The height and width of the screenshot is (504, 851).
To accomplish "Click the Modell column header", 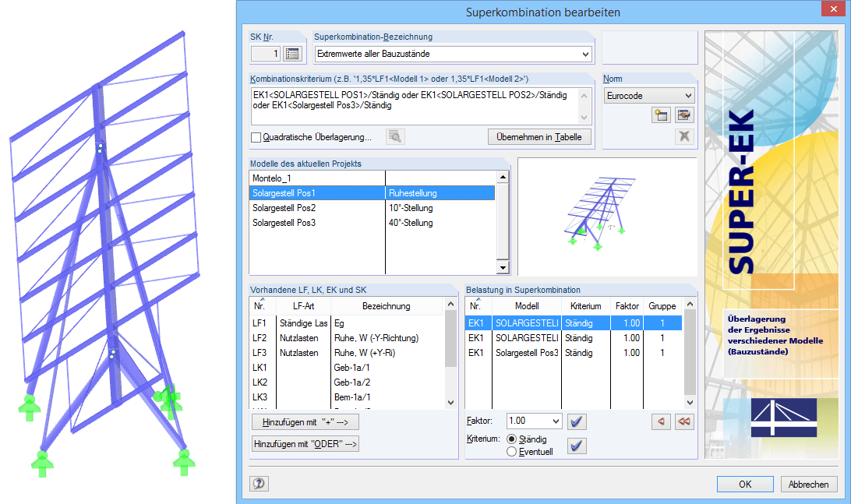I will pos(527,306).
